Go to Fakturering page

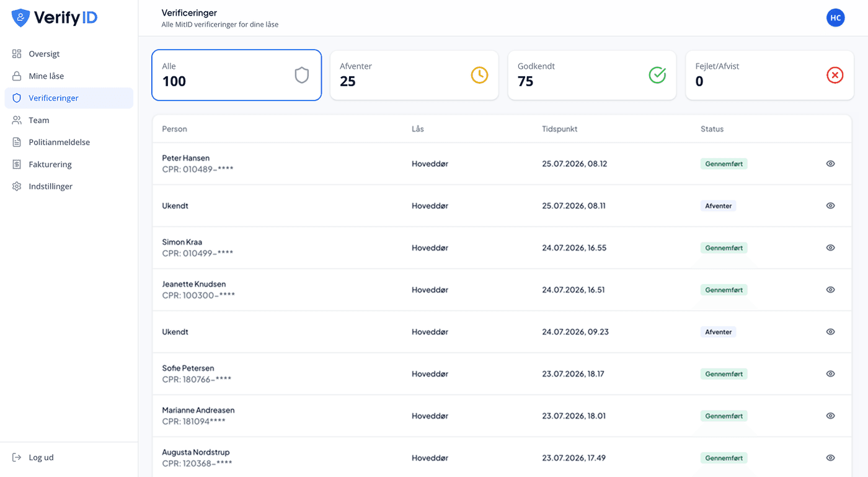[x=69, y=164]
